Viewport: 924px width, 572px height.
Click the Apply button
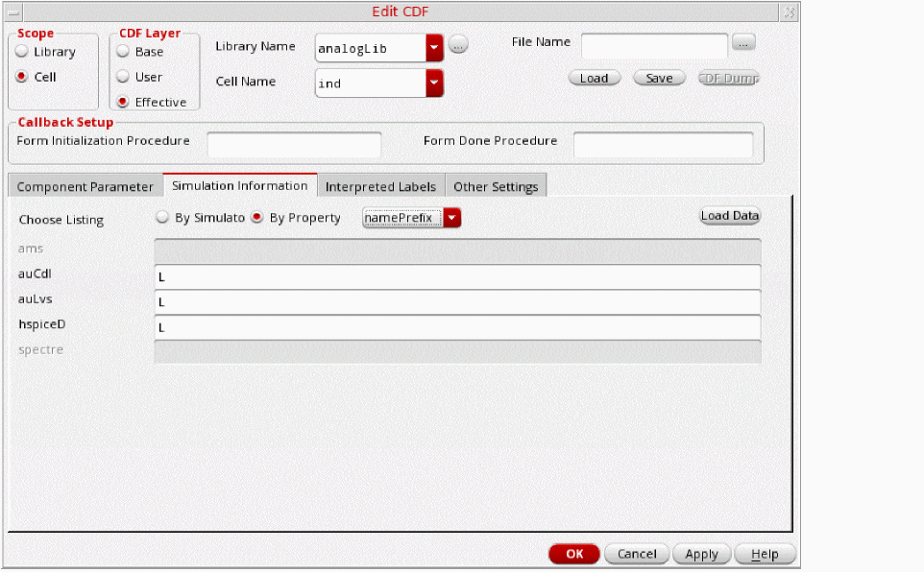(x=701, y=554)
